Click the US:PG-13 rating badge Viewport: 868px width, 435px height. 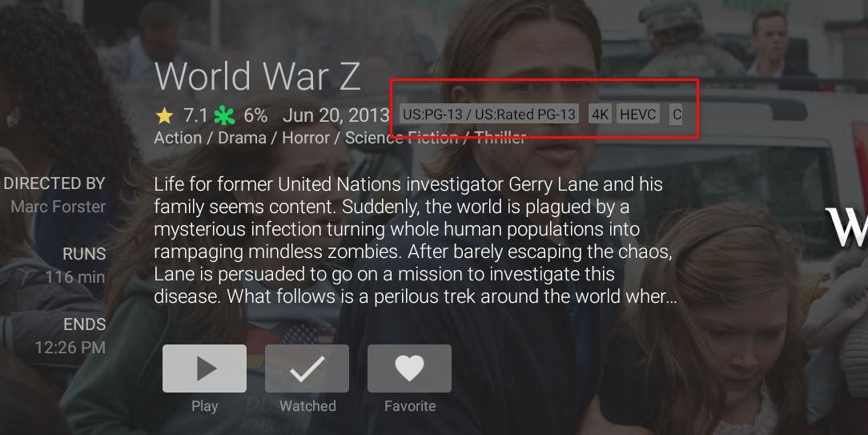point(488,114)
